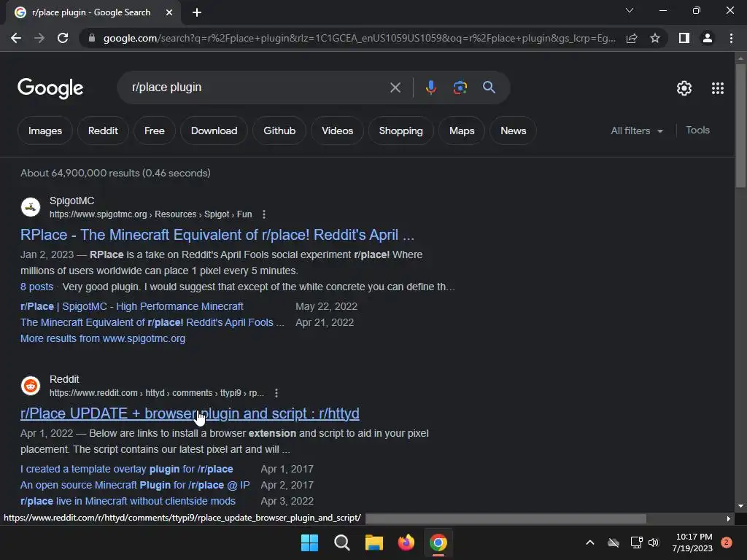Open the volume control

(x=653, y=542)
